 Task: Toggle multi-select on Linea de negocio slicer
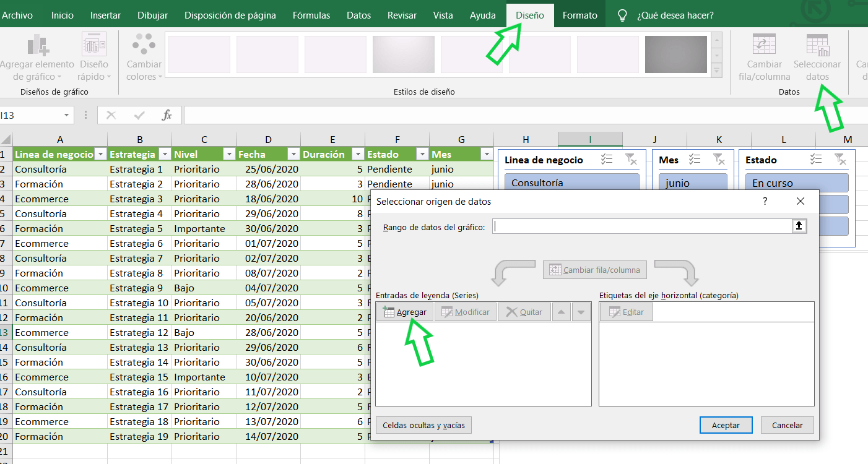pyautogui.click(x=607, y=160)
